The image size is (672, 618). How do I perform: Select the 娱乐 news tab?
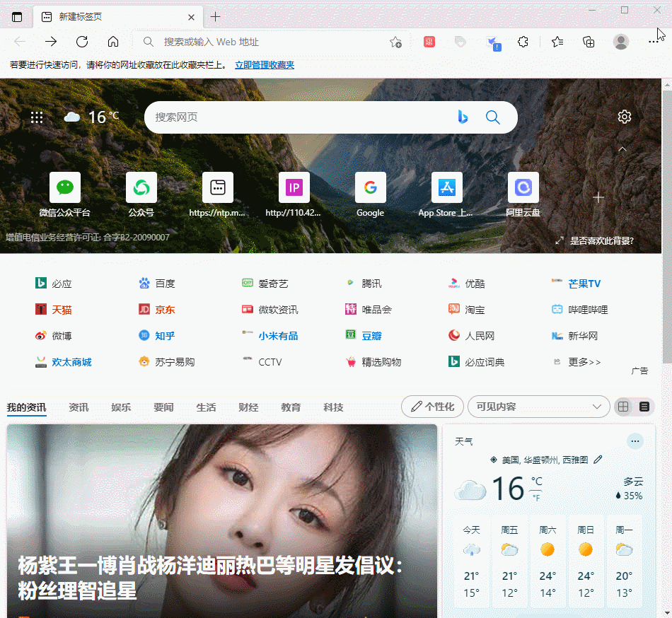(x=121, y=407)
